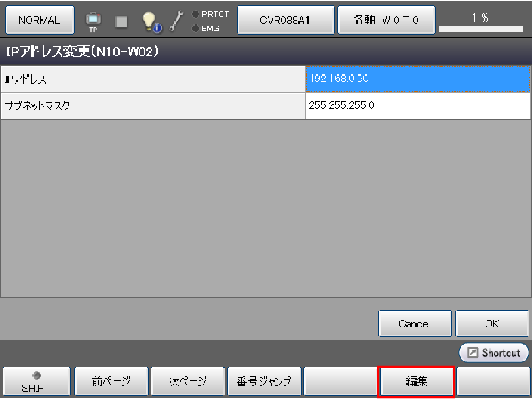532x399 pixels.
Task: Select the subnet mask field 255.255.255.0
Action: point(418,105)
